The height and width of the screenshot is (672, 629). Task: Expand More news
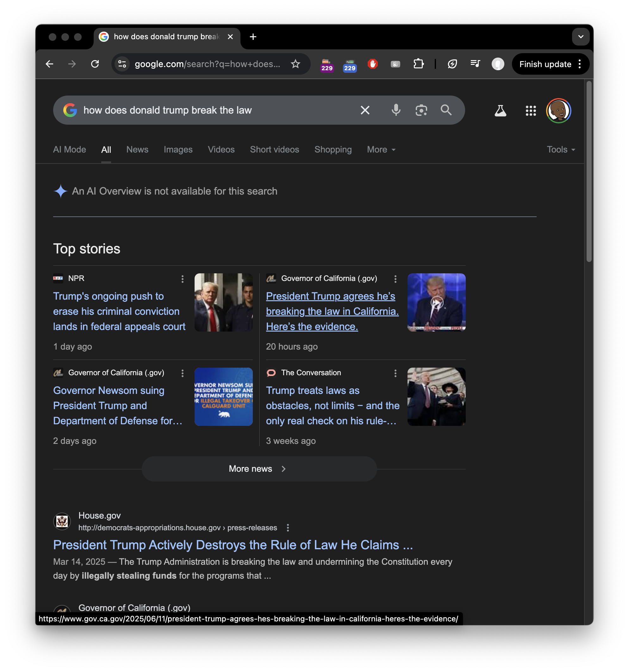[x=259, y=469]
